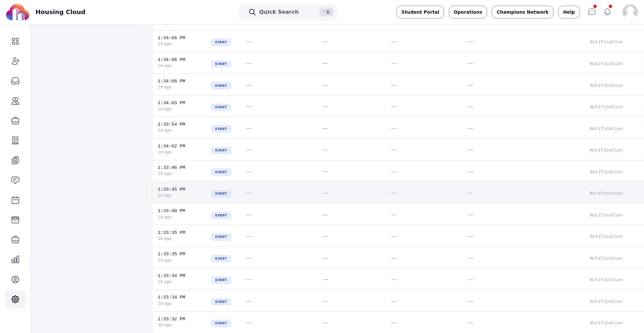Select the 1:33:46 PM timestamp
The width and height of the screenshot is (644, 333).
pyautogui.click(x=171, y=168)
